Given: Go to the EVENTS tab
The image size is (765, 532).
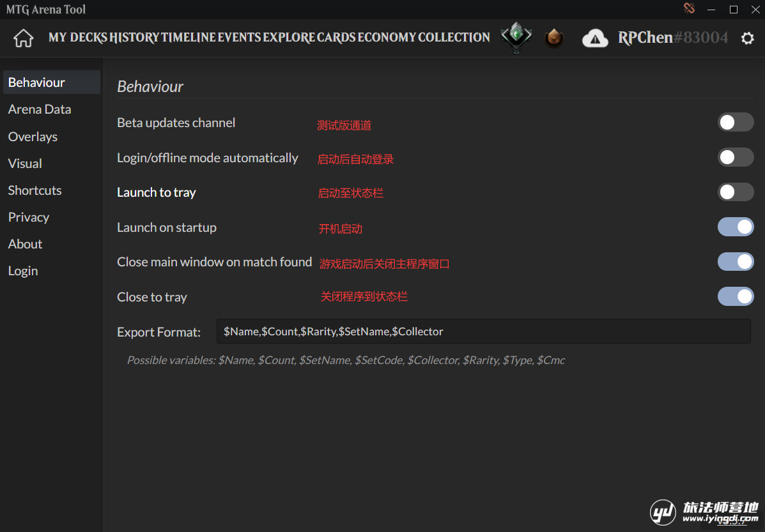Looking at the screenshot, I should (239, 38).
